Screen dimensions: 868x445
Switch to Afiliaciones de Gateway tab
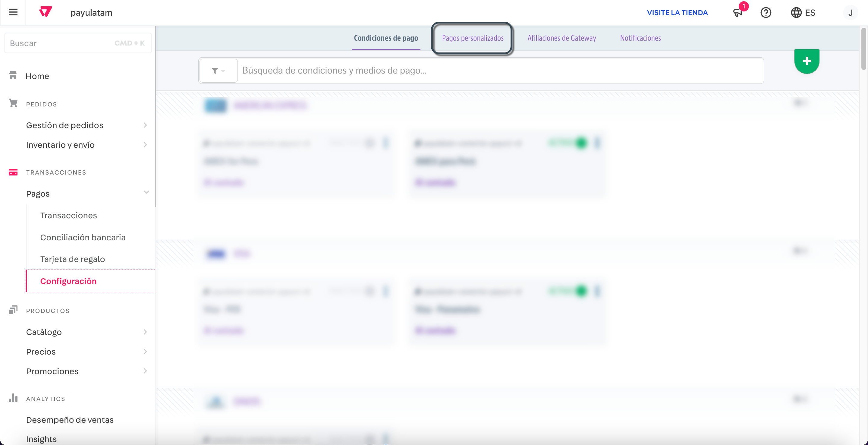(x=561, y=38)
